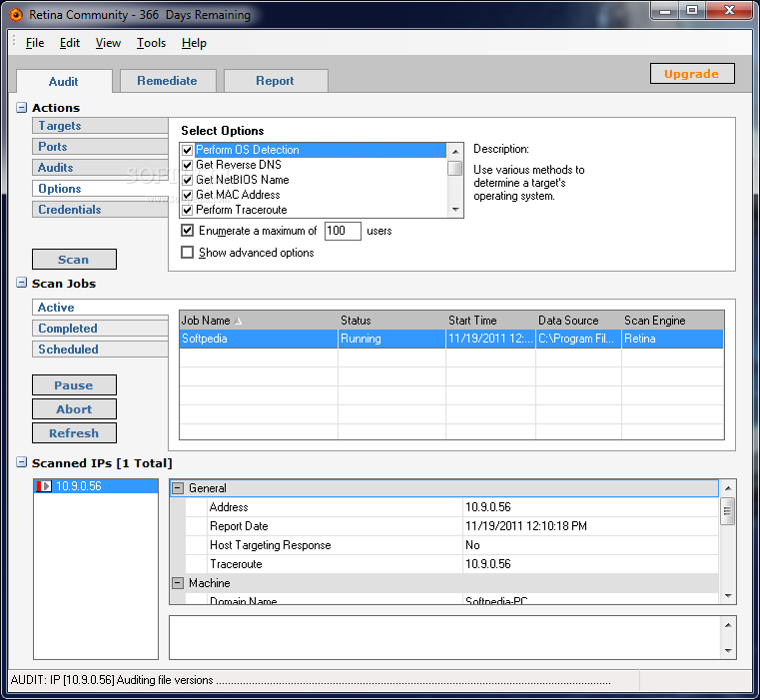Screen dimensions: 760x700
Task: Click the Scan Engine column header
Action: pos(673,321)
